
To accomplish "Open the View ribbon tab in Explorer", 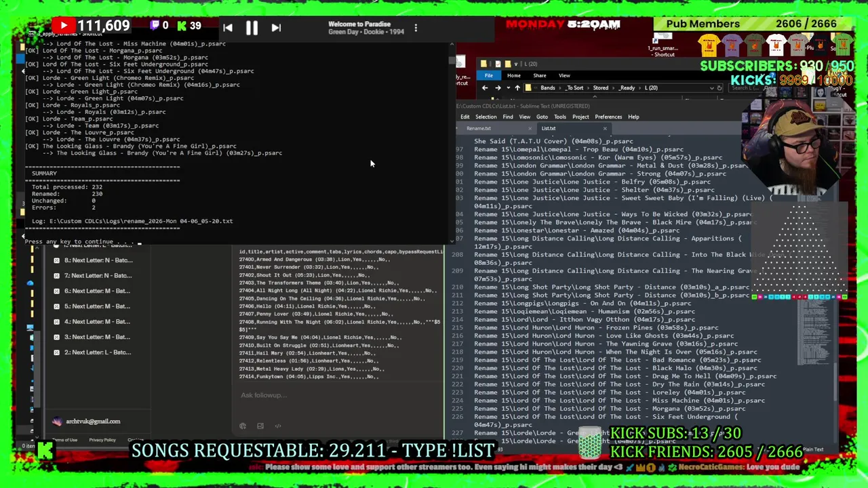I will (x=564, y=76).
